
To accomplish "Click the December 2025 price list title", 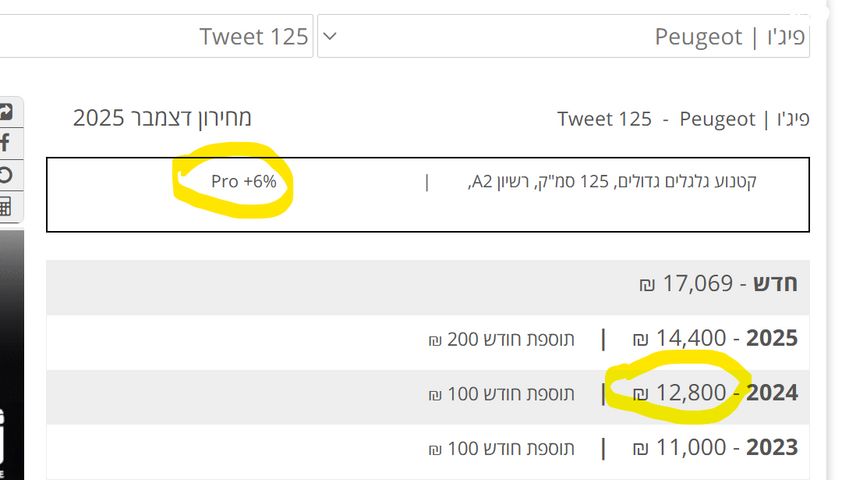I will click(162, 118).
